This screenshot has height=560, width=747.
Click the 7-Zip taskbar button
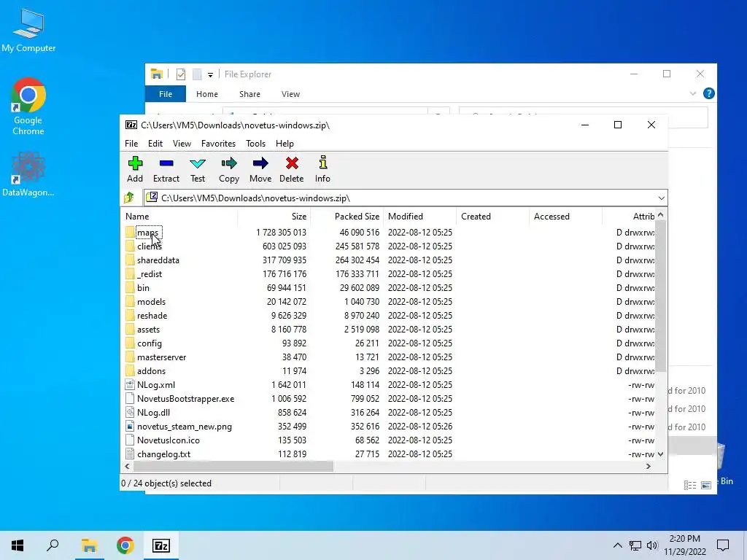click(x=161, y=545)
